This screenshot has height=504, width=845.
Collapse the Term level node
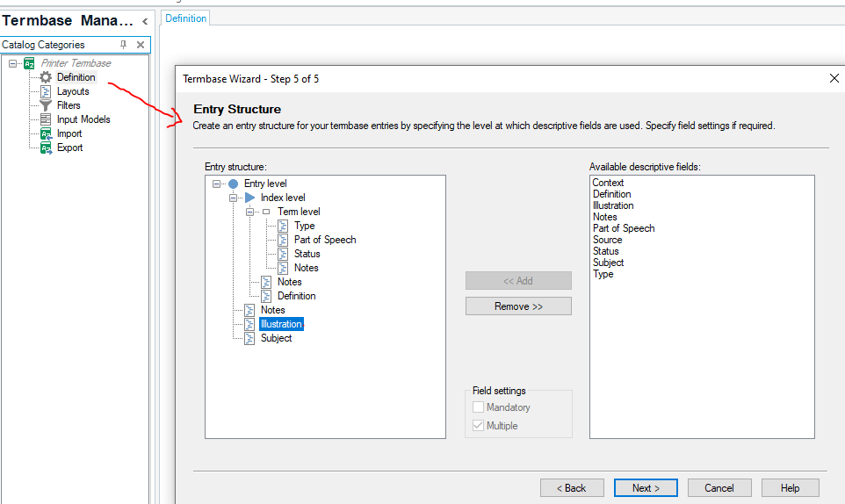click(249, 212)
